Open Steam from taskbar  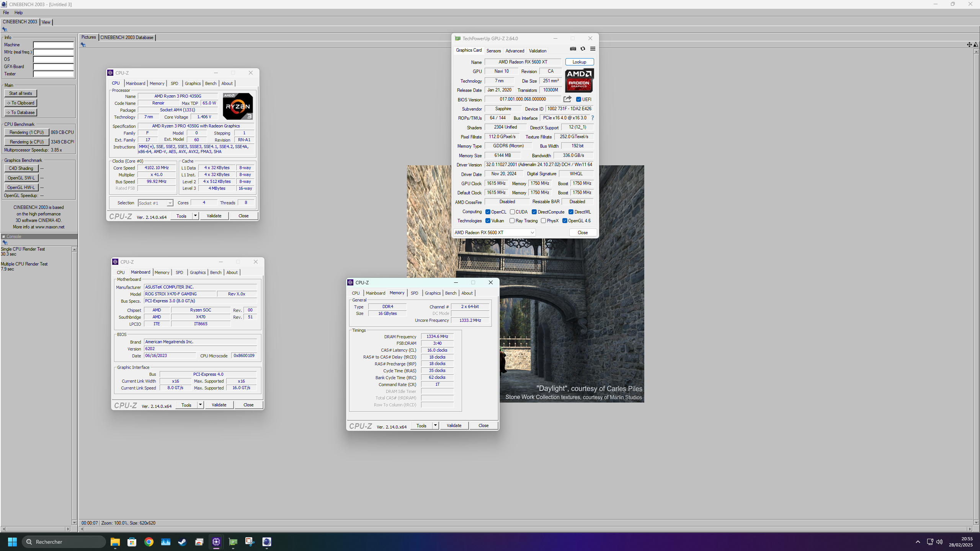pyautogui.click(x=183, y=542)
